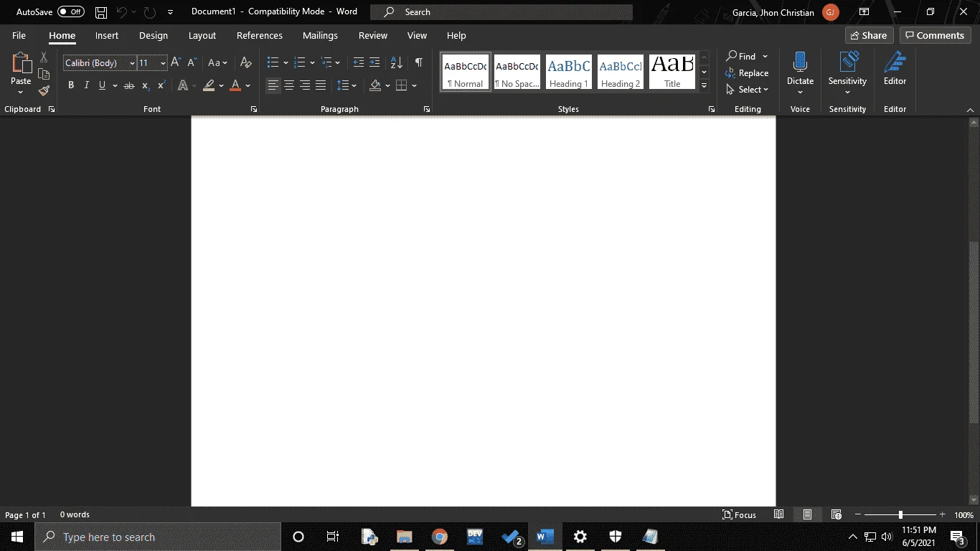Center align the paragraph
Image resolution: width=980 pixels, height=551 pixels.
289,85
